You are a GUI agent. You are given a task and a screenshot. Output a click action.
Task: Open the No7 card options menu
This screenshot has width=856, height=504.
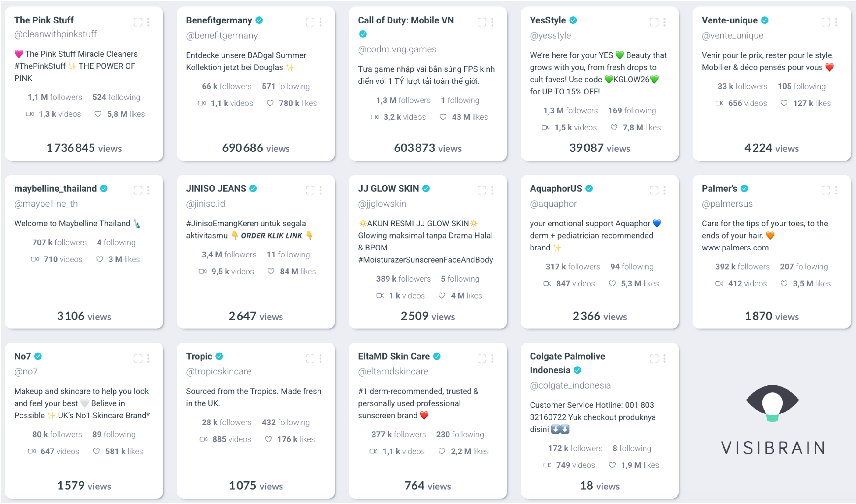pos(148,358)
